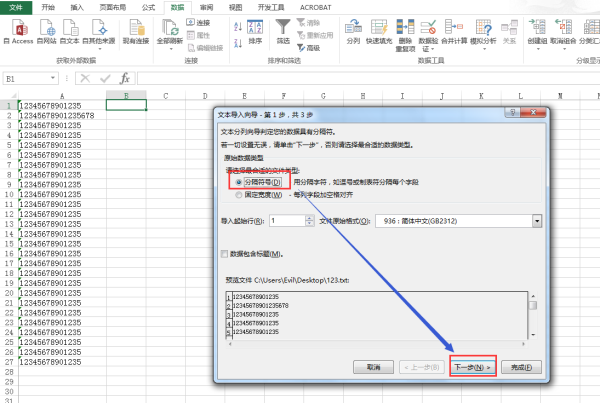Close the text import wizard dialog
Viewport: 600px width, 403px height.
coord(533,112)
